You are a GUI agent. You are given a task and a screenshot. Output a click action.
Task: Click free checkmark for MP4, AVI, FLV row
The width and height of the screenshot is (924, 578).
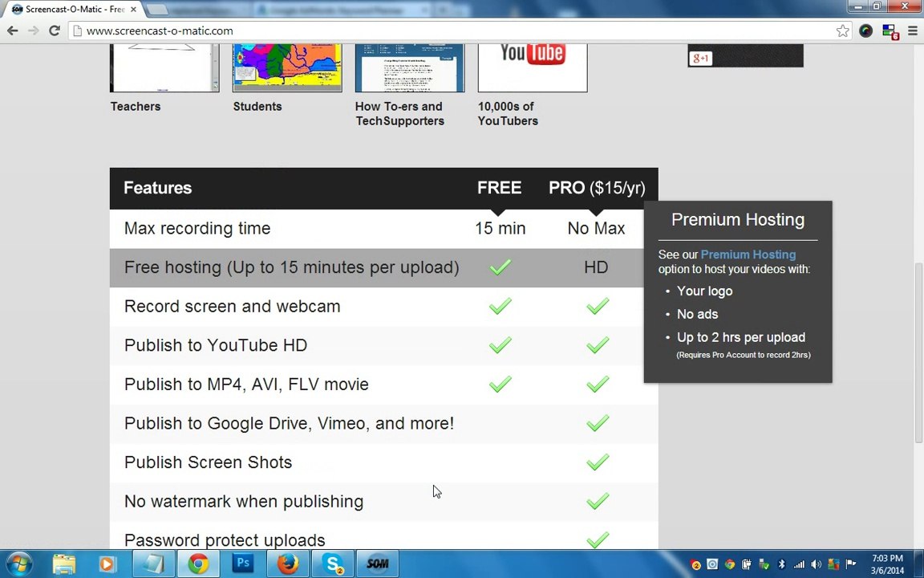pos(500,384)
